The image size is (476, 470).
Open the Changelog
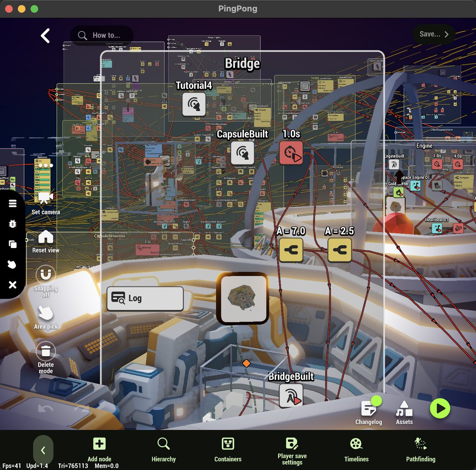tap(369, 412)
